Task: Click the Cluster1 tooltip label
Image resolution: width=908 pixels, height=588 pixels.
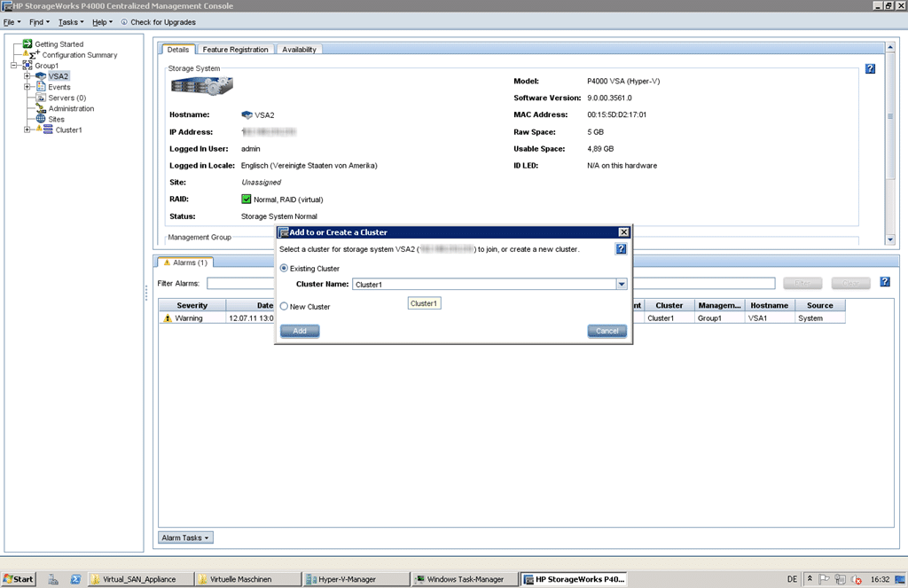Action: point(424,303)
